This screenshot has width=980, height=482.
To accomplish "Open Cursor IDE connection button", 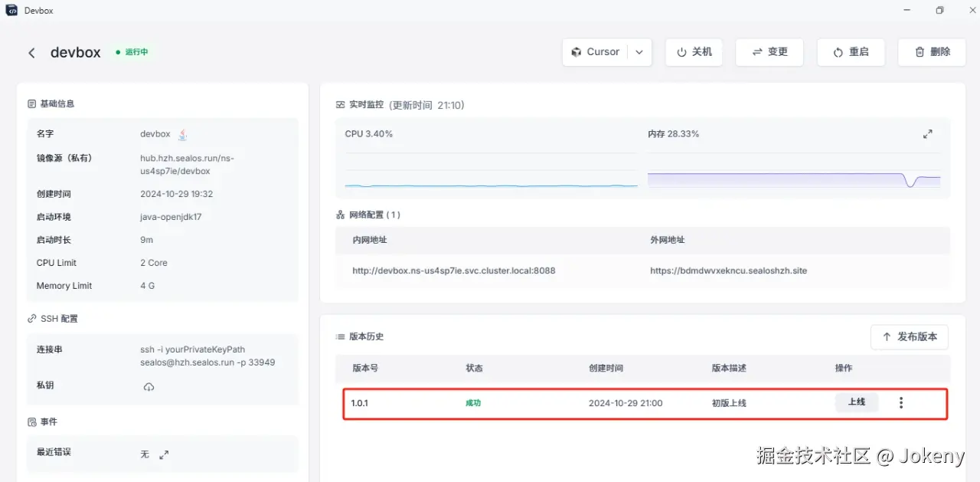I will coord(595,52).
